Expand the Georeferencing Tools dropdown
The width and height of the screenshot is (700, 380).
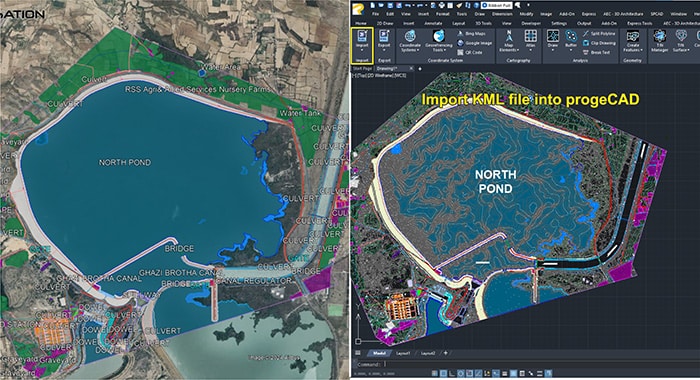point(438,48)
